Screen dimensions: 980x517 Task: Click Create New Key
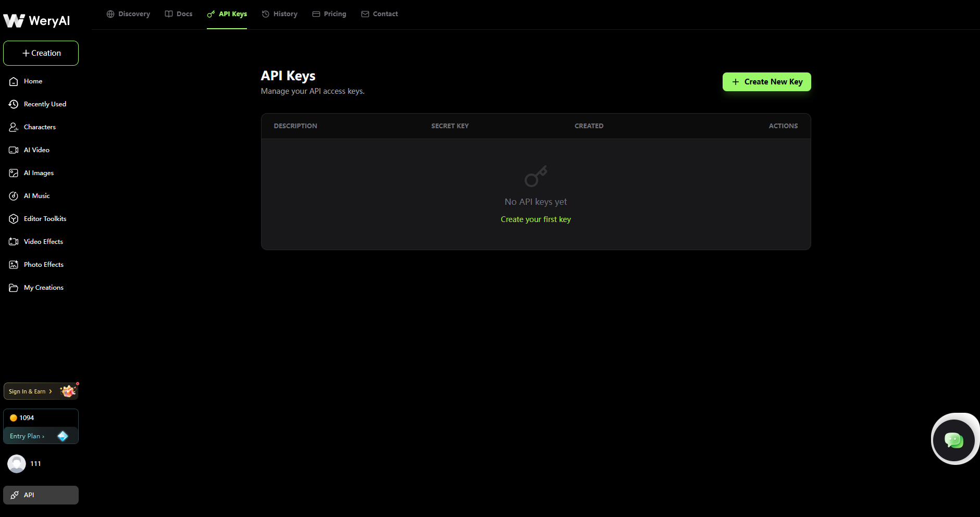(766, 82)
